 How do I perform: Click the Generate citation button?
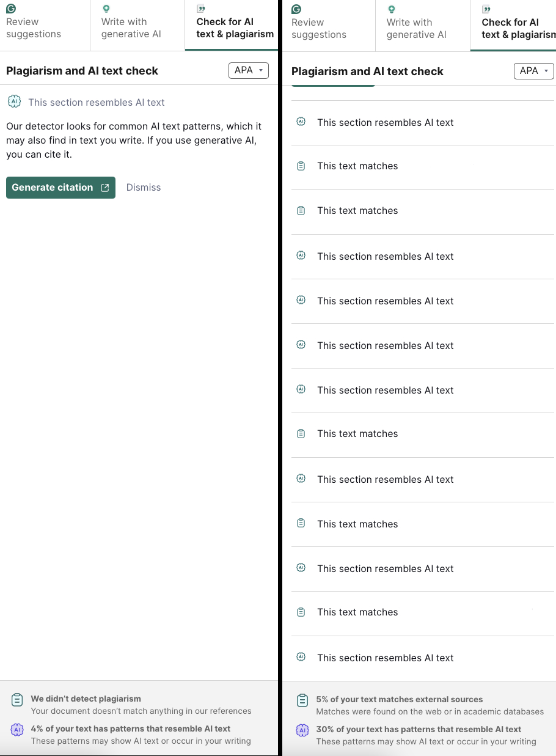(x=60, y=188)
